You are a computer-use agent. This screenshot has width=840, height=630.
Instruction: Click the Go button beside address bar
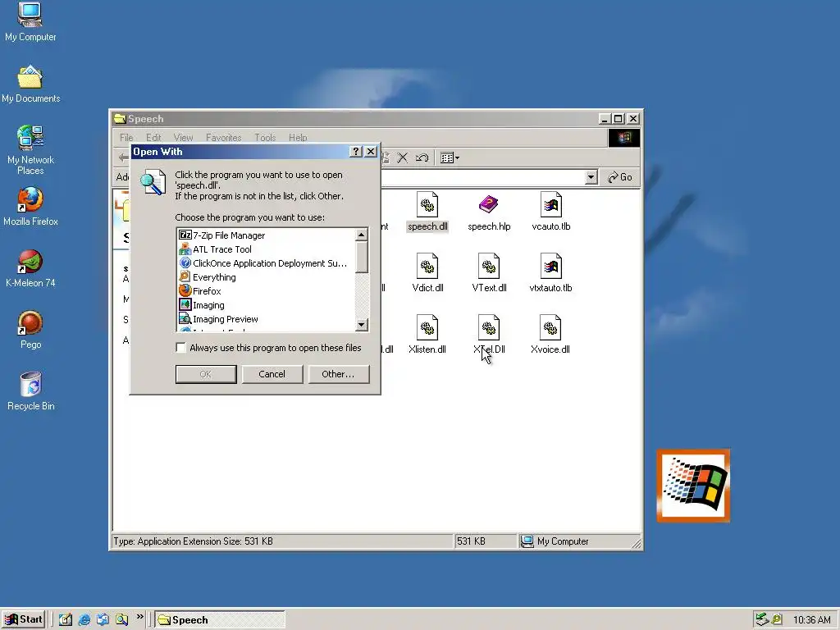pos(620,177)
